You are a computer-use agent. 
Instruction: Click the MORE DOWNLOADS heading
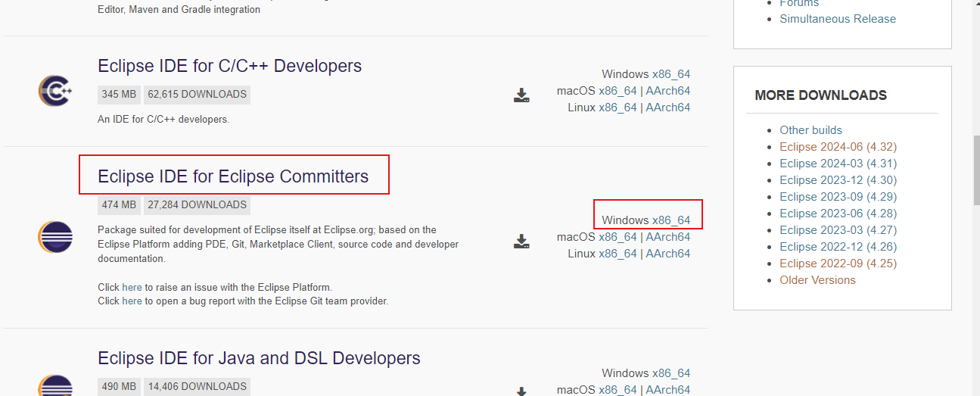(x=820, y=95)
